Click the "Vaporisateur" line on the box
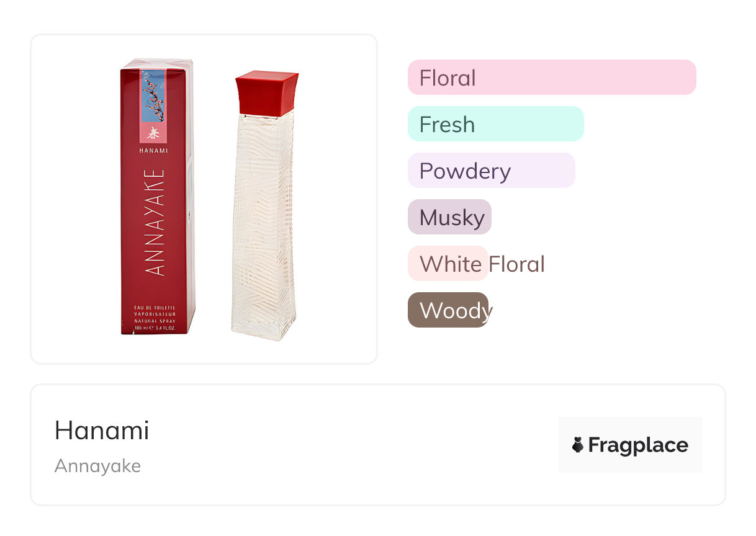The width and height of the screenshot is (756, 536). tap(155, 314)
